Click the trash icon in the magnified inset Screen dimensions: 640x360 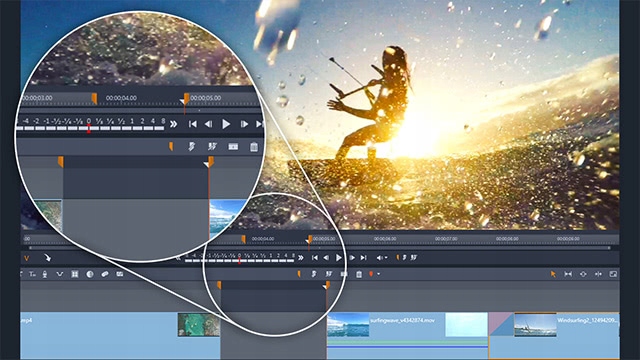254,147
